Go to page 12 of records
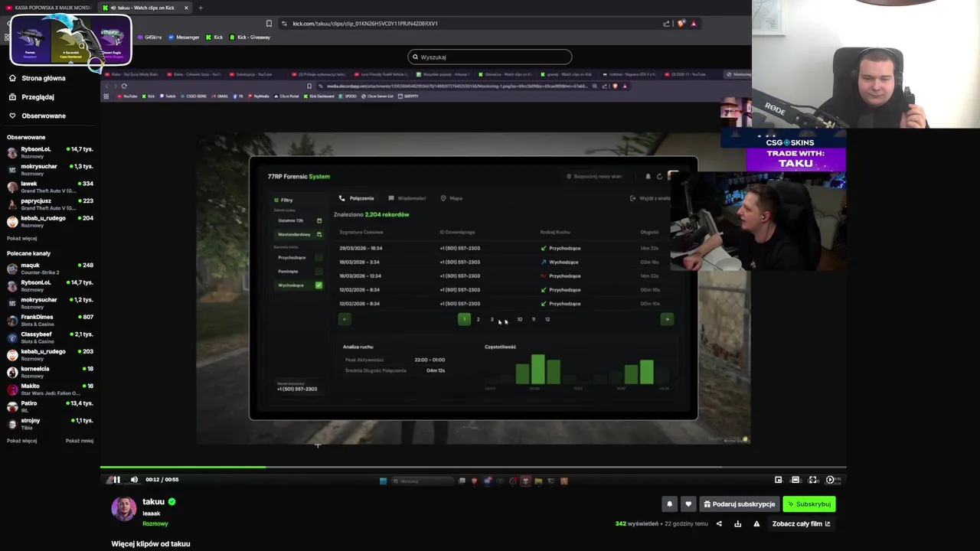This screenshot has height=551, width=980. tap(547, 319)
